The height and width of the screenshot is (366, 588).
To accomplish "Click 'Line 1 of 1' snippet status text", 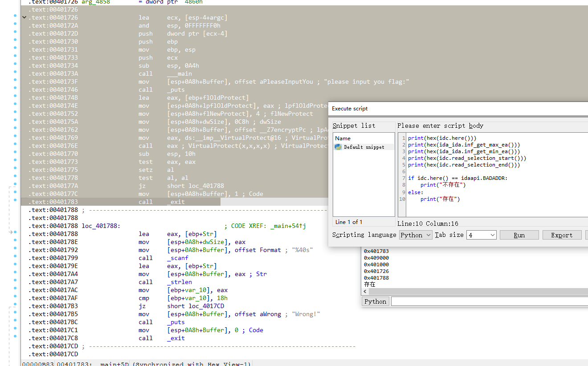I will point(349,222).
